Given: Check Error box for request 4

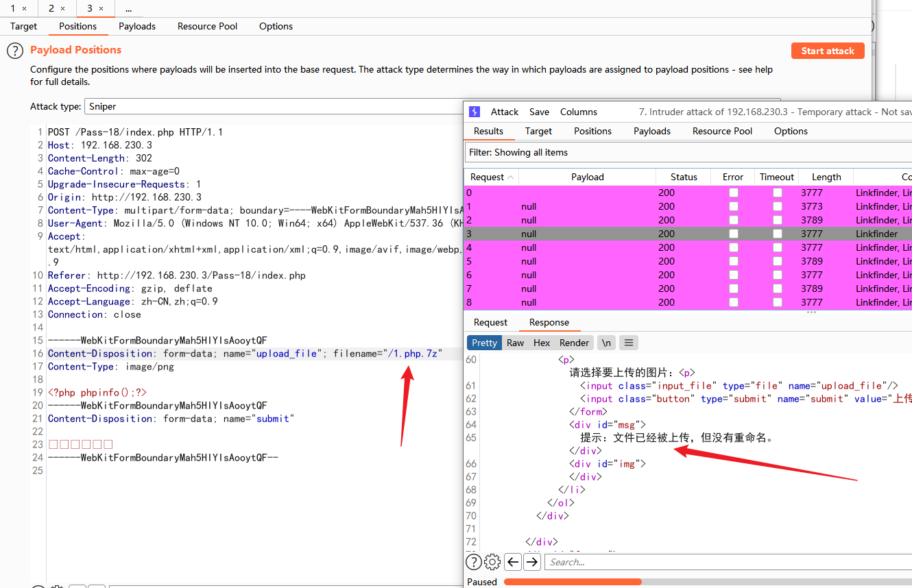Looking at the screenshot, I should tap(733, 247).
